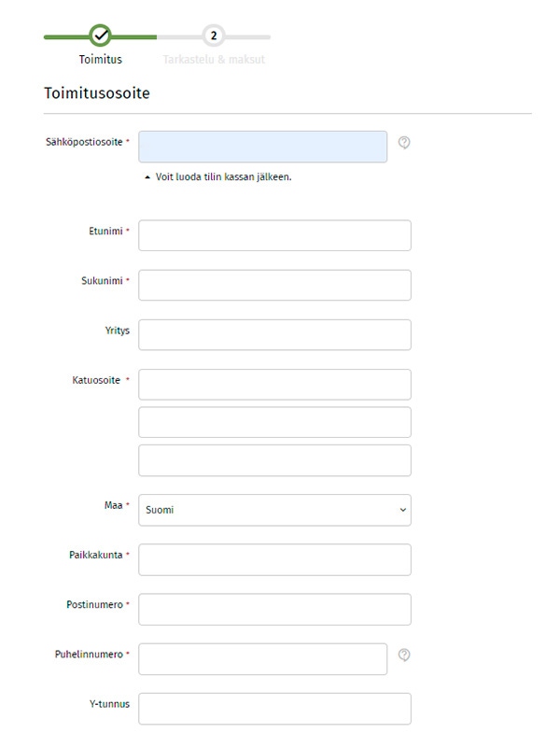The width and height of the screenshot is (560, 747).
Task: Click the green checkmark Toimitus step icon
Action: coord(100,35)
